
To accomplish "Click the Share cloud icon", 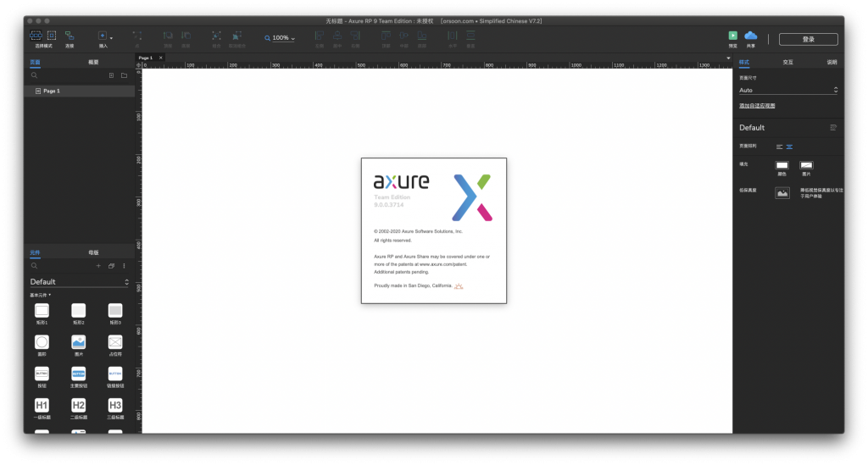I will [x=751, y=36].
